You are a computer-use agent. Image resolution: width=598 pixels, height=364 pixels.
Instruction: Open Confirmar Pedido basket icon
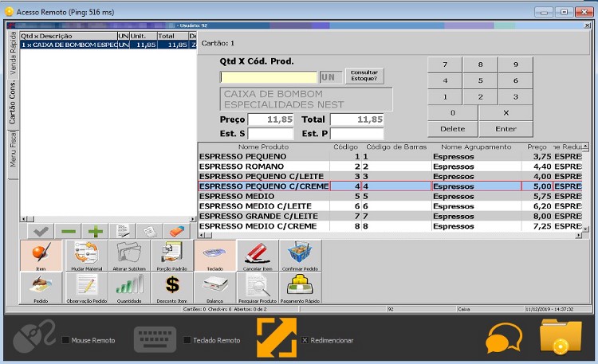point(301,256)
